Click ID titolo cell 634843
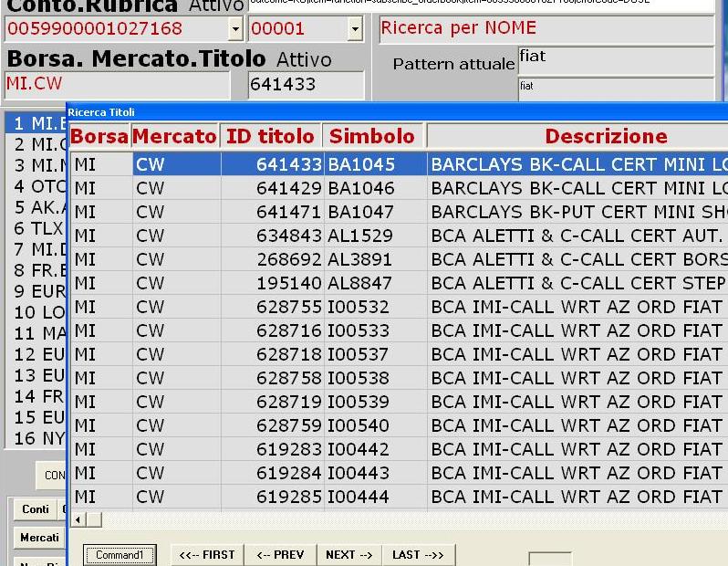728x566 pixels. point(273,236)
